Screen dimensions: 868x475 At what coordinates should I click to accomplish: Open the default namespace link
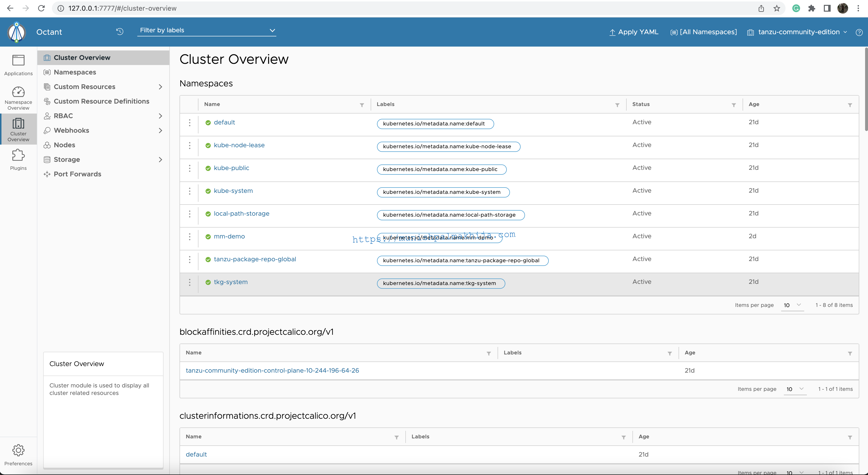pyautogui.click(x=224, y=122)
